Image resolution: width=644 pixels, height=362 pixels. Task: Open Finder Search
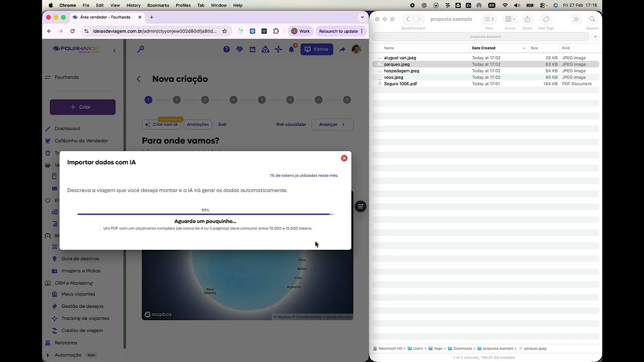point(592,19)
